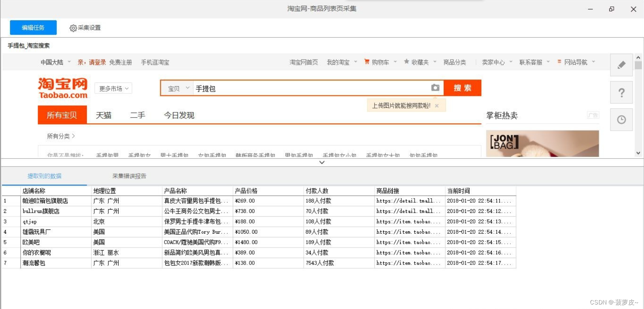Image resolution: width=644 pixels, height=309 pixels.
Task: Click the ¥1480.00 price cell
Action: coord(268,242)
